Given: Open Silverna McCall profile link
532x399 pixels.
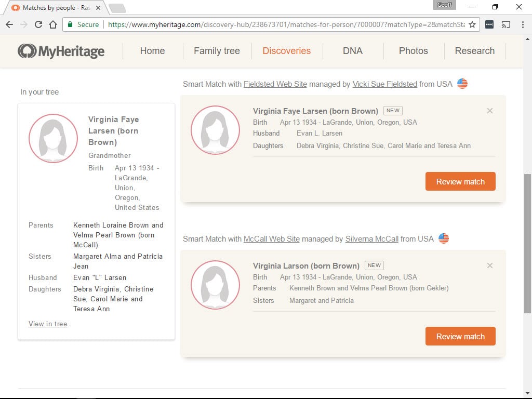Looking at the screenshot, I should [372, 239].
